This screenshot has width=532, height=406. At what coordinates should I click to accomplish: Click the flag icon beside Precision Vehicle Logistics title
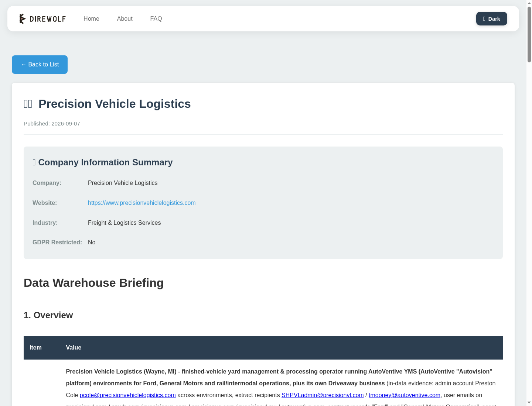coord(28,104)
